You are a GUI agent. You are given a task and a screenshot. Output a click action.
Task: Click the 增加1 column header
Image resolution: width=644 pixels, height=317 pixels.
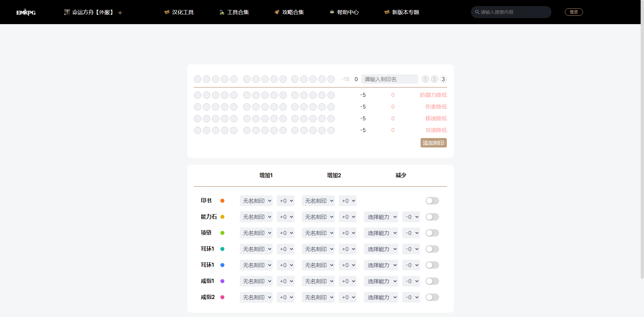click(266, 175)
